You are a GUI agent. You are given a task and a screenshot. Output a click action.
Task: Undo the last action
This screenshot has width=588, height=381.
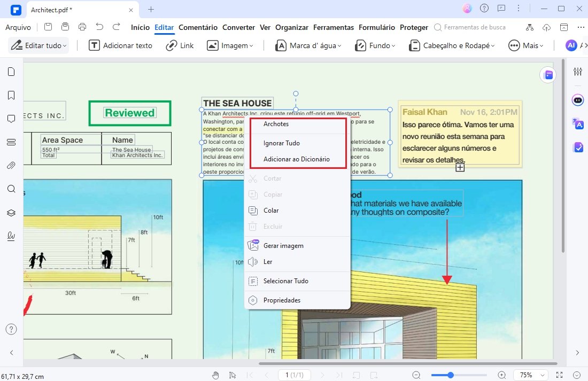click(x=99, y=27)
